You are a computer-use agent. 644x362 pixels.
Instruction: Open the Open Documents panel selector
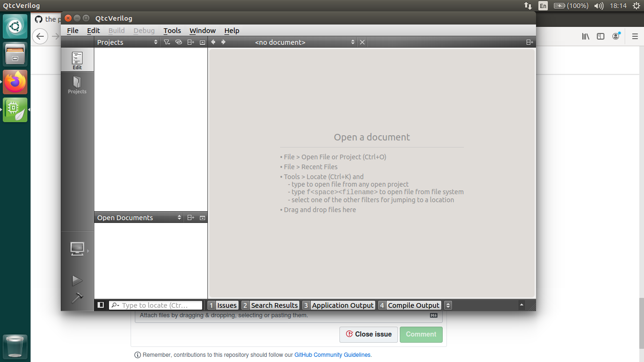(x=179, y=217)
